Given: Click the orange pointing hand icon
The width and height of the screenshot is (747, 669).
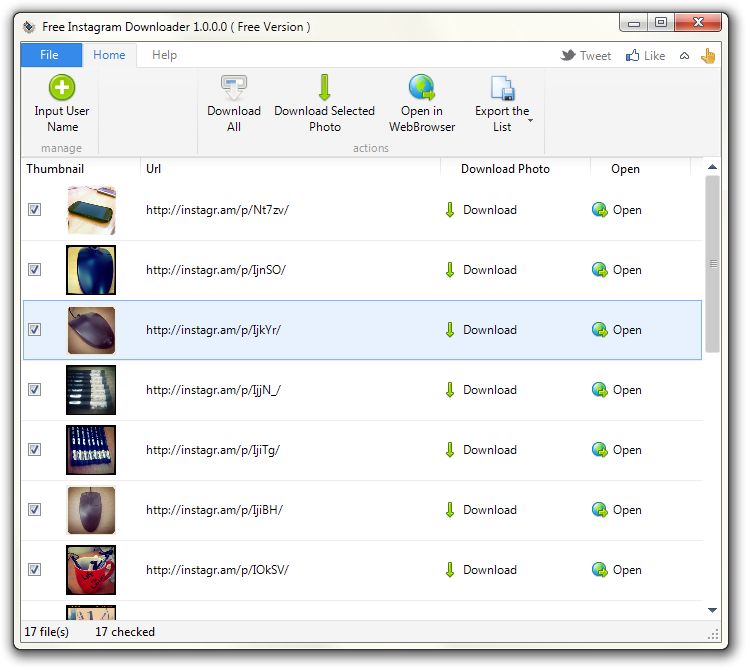Looking at the screenshot, I should pos(708,56).
